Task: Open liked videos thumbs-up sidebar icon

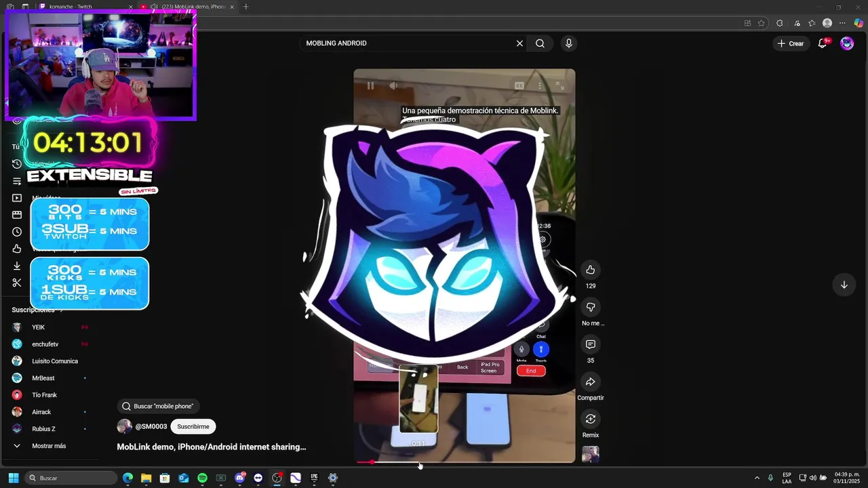Action: [x=17, y=249]
